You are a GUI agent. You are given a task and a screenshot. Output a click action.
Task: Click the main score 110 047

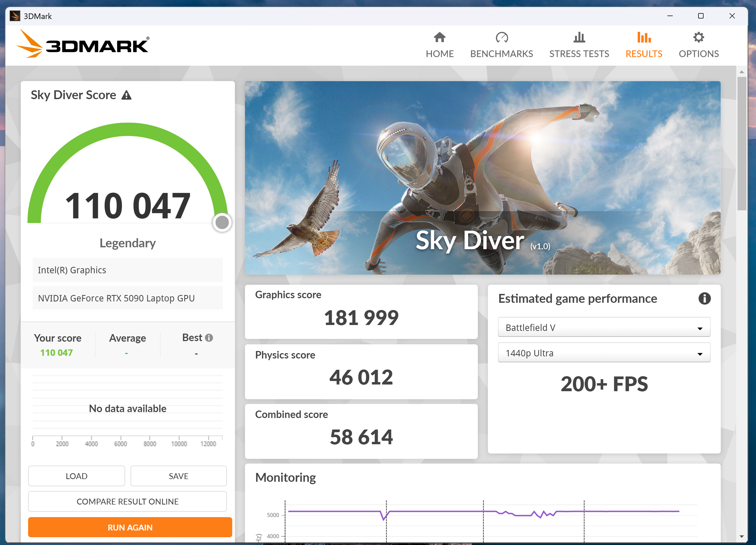pyautogui.click(x=127, y=206)
